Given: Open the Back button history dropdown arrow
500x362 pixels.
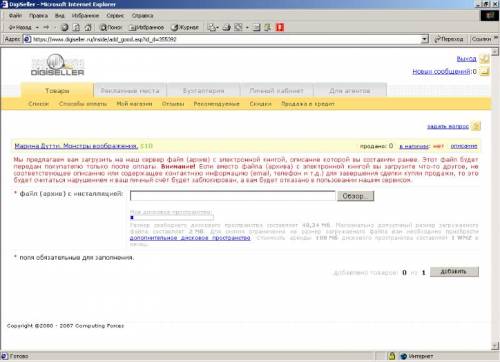Looking at the screenshot, I should 37,27.
